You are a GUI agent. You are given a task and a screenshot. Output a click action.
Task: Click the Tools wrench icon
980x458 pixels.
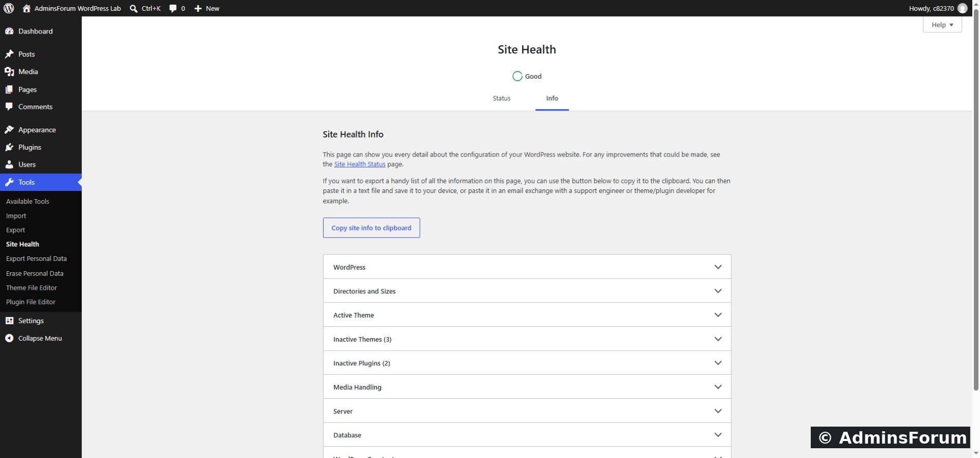(9, 182)
